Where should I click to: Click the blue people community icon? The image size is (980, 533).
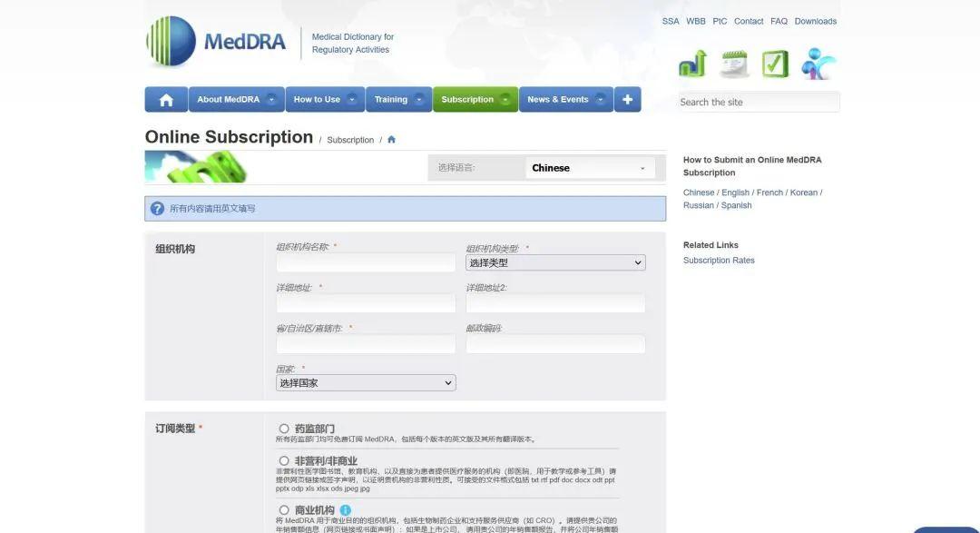click(x=816, y=62)
